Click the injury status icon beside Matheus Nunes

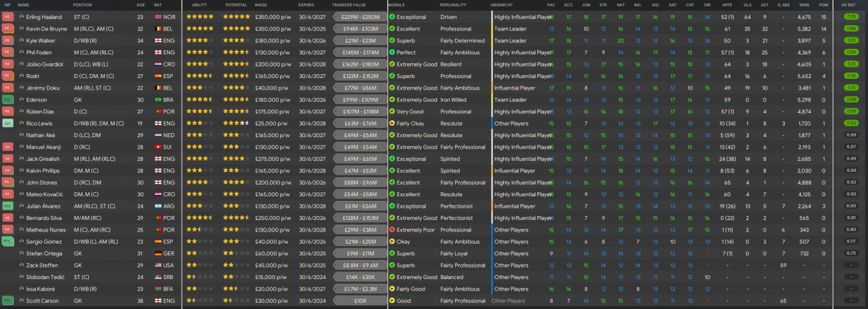[x=8, y=230]
